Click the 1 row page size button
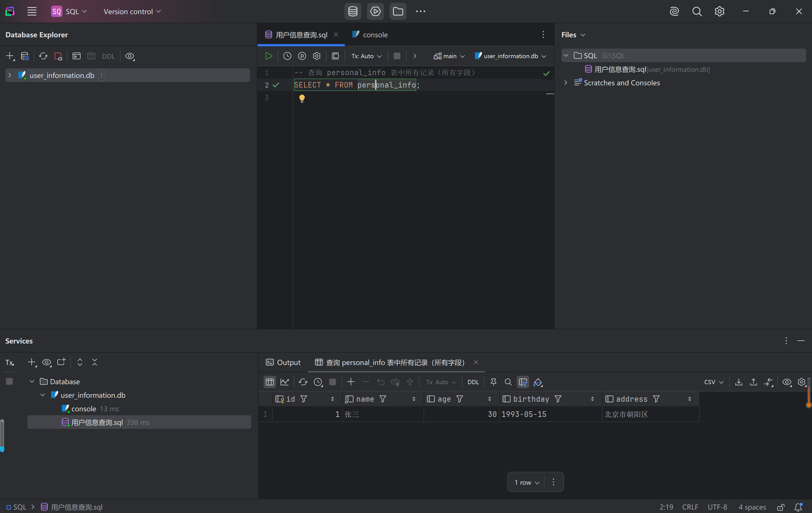Viewport: 812px width, 513px height. click(526, 482)
